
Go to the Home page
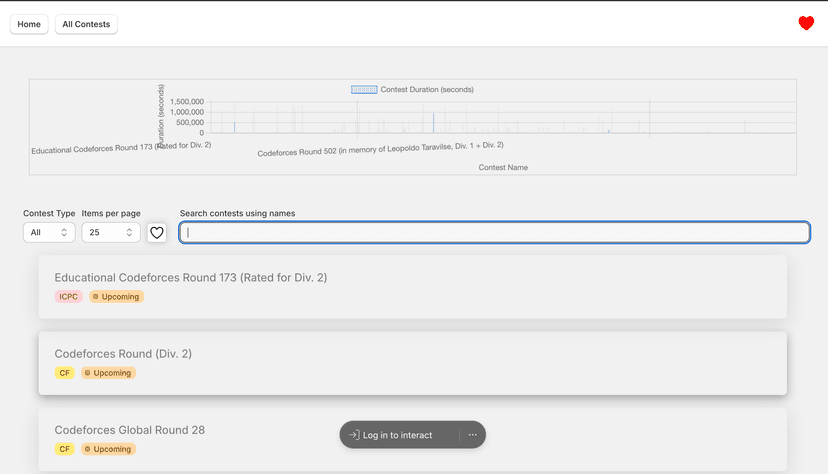coord(29,24)
